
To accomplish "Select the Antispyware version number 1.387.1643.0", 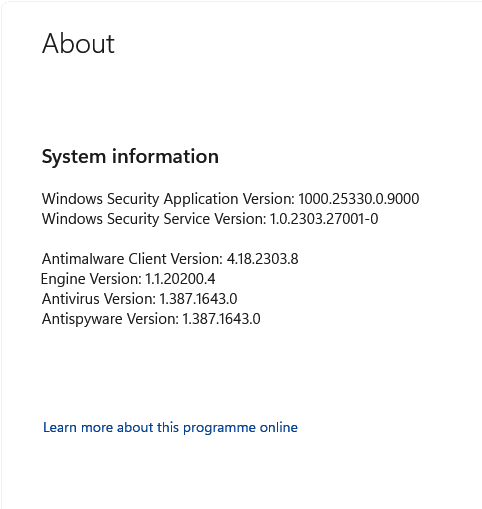I will click(x=221, y=319).
